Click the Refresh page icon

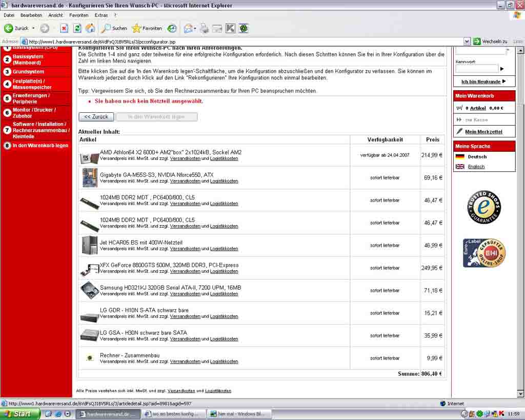(x=77, y=29)
